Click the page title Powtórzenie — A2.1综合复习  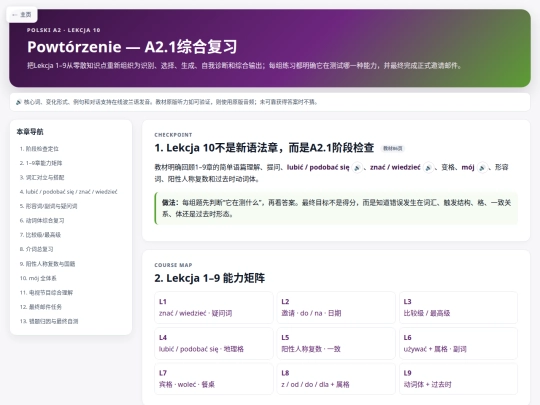pos(132,47)
